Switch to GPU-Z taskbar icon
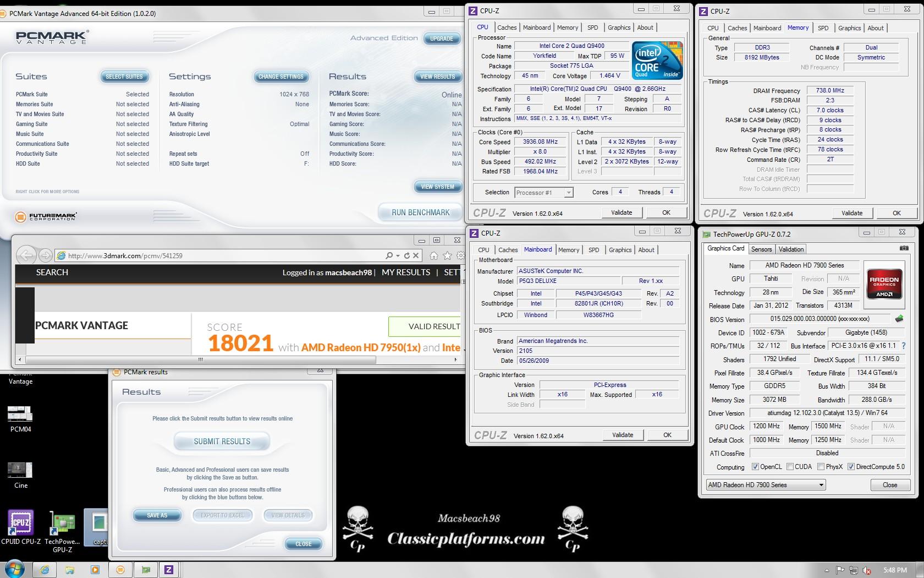This screenshot has width=924, height=578. pyautogui.click(x=146, y=570)
